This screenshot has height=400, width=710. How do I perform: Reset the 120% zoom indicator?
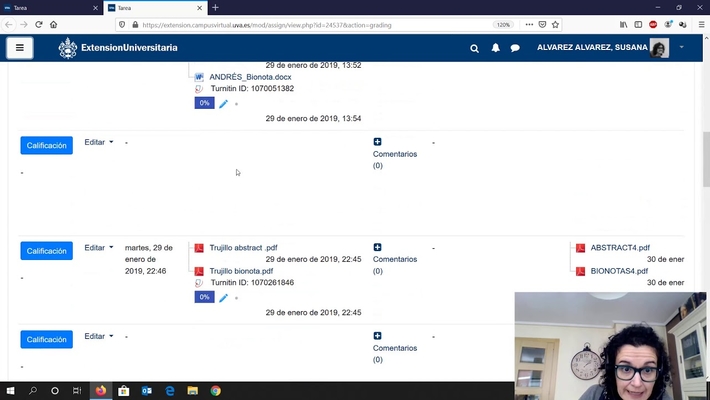click(503, 25)
